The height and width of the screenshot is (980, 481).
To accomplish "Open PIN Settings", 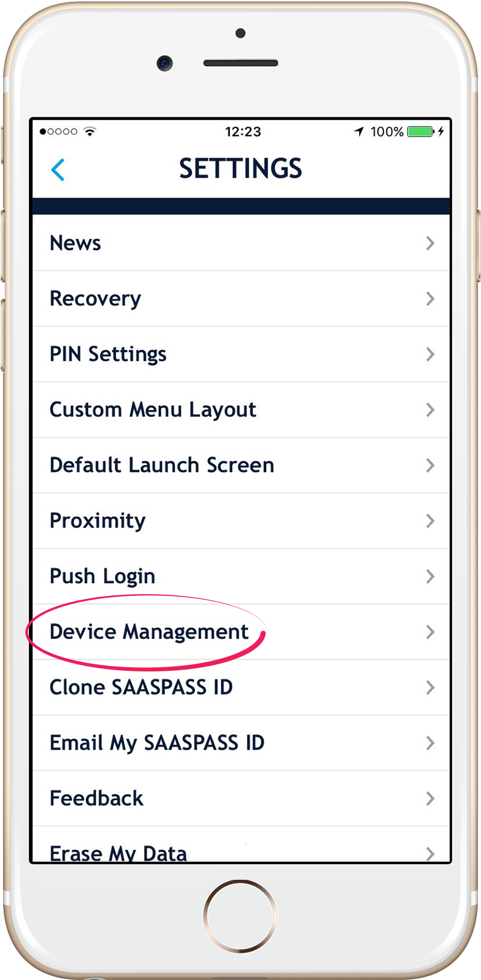I will coord(241,354).
